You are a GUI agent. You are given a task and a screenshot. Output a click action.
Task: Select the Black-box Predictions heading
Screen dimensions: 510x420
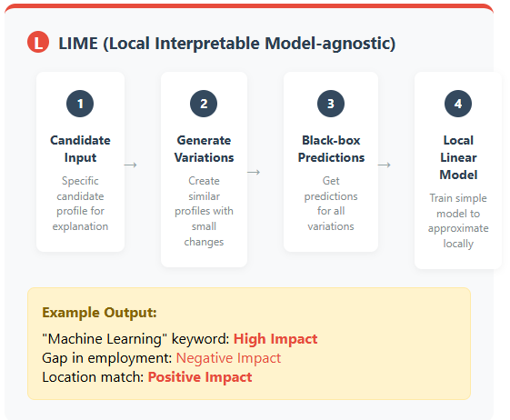[331, 149]
